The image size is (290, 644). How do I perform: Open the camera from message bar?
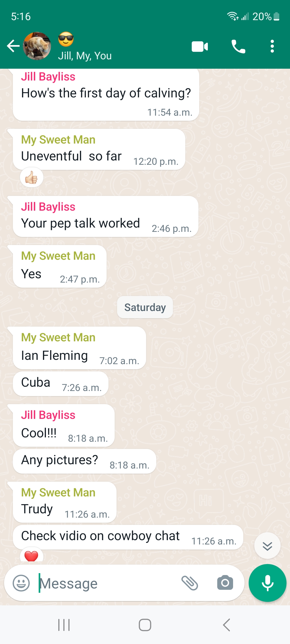225,583
